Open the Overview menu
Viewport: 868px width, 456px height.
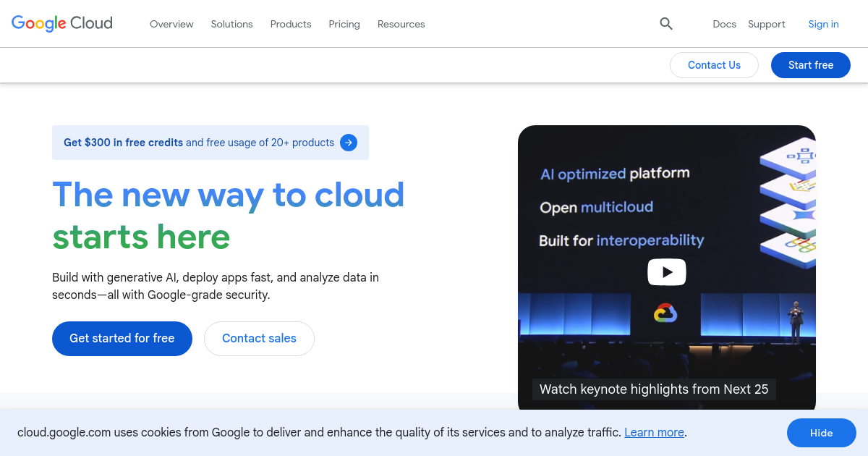coord(171,24)
